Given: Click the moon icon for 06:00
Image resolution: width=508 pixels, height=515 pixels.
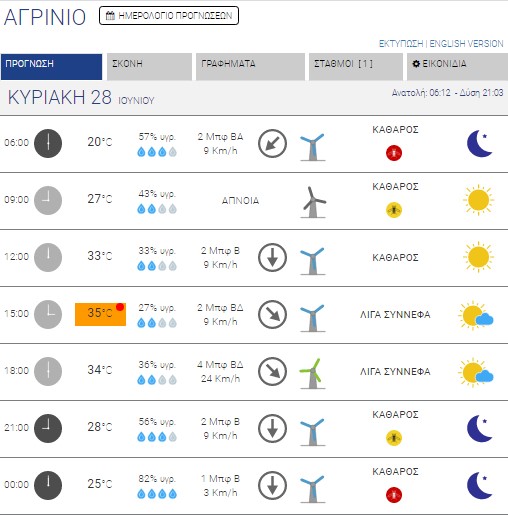Looking at the screenshot, I should (480, 143).
